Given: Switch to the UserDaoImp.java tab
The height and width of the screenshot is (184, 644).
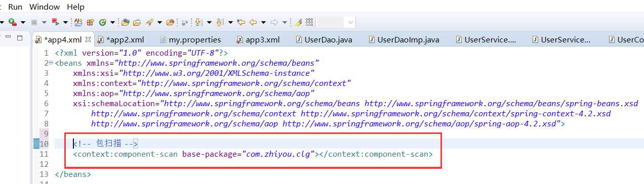Looking at the screenshot, I should pos(404,39).
